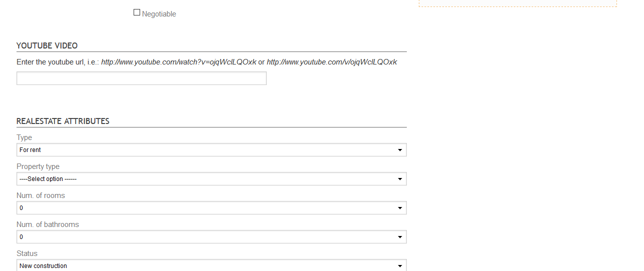Click the arrow icon of the Type select
Image resolution: width=644 pixels, height=271 pixels.
400,150
